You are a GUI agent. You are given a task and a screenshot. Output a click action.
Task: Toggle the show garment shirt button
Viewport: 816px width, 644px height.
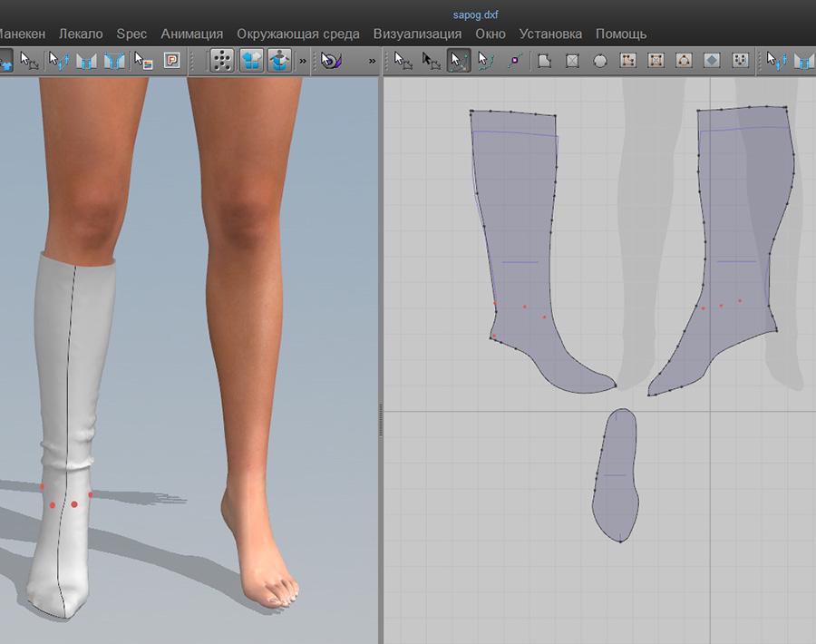(x=251, y=61)
